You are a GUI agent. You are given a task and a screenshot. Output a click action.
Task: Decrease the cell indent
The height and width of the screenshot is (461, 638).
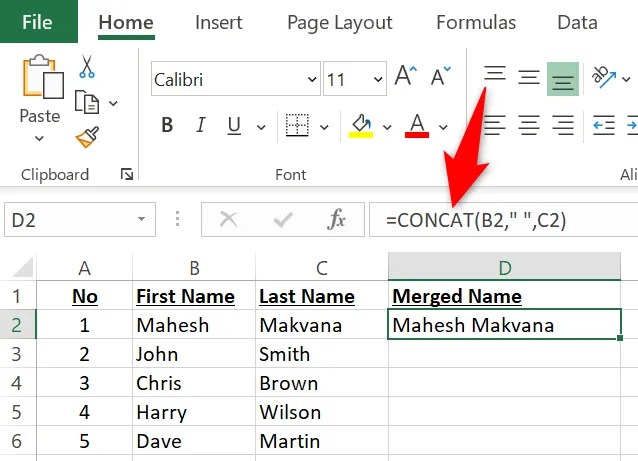point(603,125)
